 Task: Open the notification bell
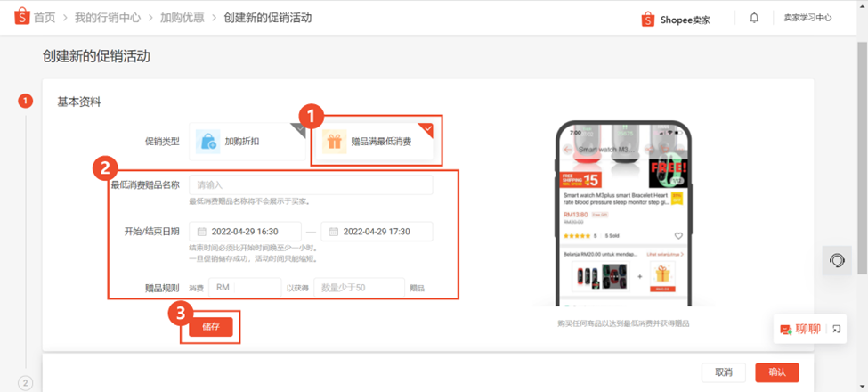(754, 19)
